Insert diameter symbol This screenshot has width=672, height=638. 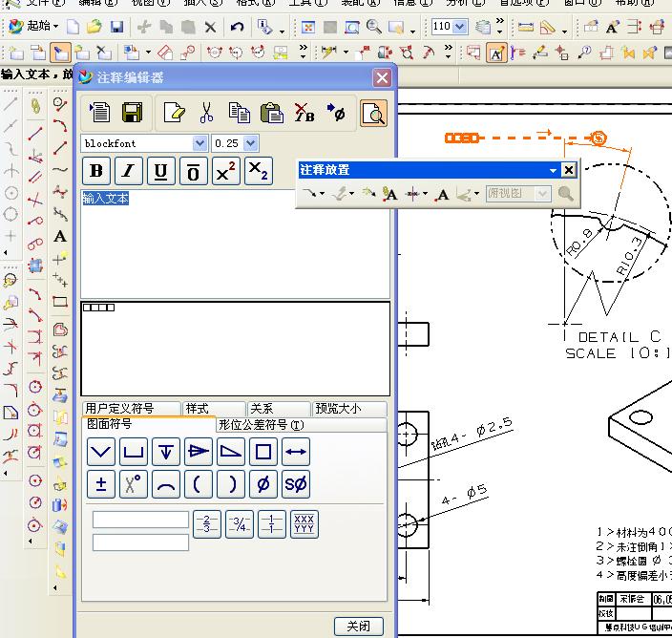coord(263,484)
